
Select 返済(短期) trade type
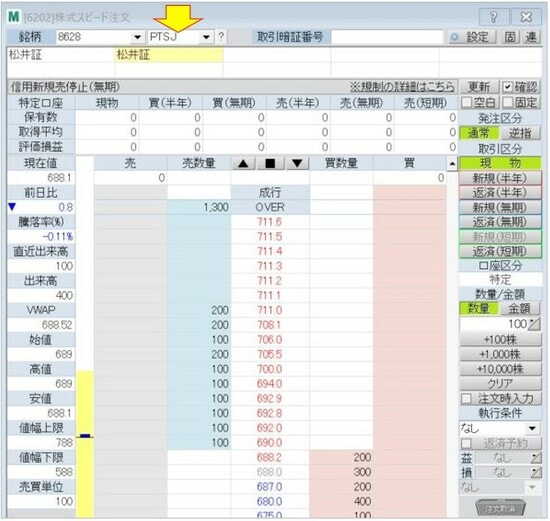(x=500, y=251)
